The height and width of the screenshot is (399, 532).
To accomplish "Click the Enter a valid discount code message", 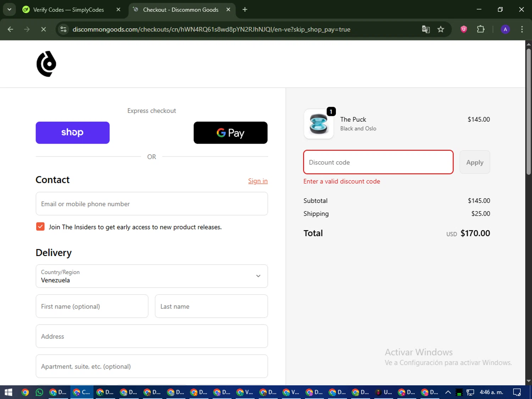I will point(342,181).
